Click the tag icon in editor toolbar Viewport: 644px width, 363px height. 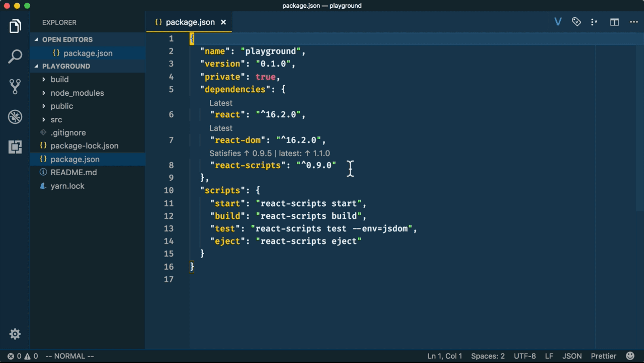576,22
